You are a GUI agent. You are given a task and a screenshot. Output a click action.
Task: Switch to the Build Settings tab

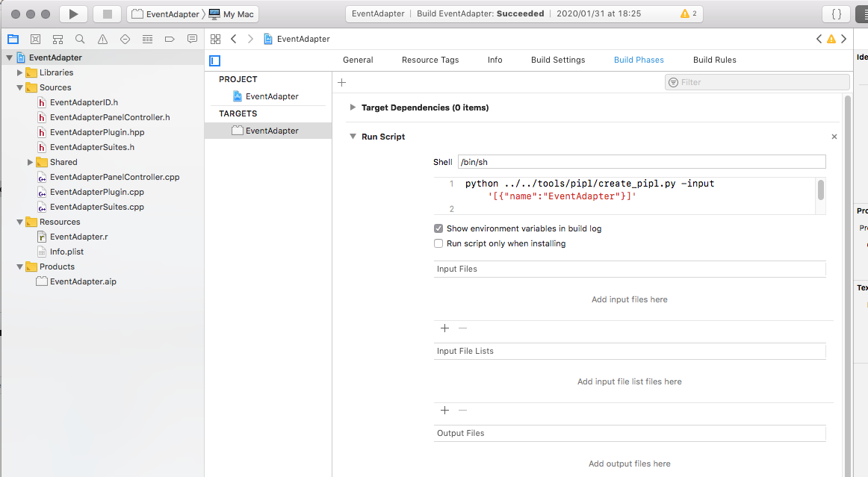tap(558, 60)
